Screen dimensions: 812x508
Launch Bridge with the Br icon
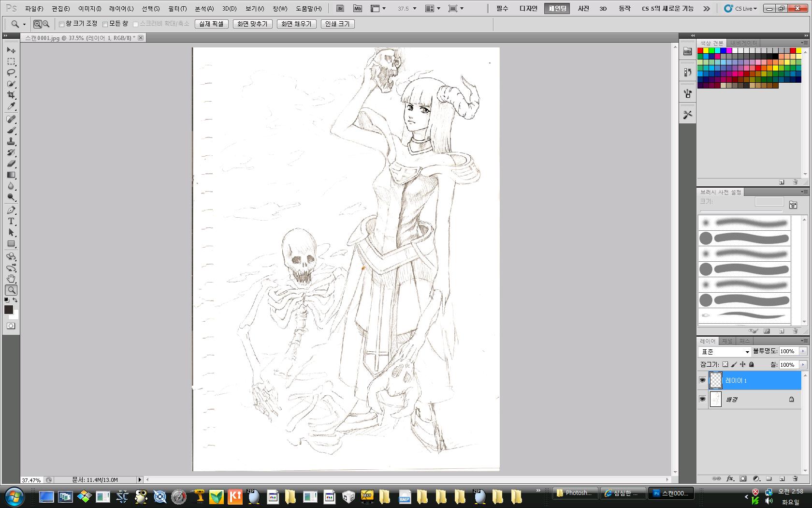click(340, 9)
